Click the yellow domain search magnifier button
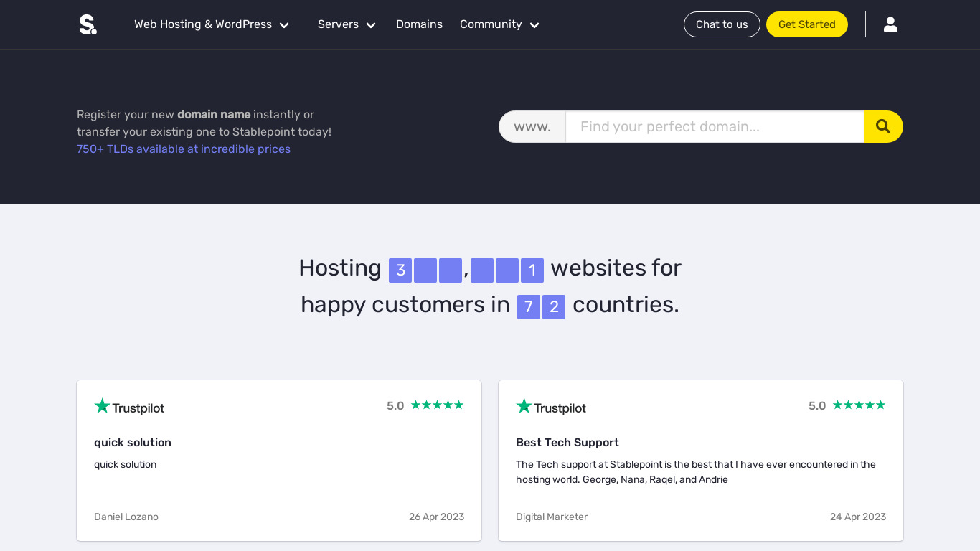980x551 pixels. (x=883, y=126)
